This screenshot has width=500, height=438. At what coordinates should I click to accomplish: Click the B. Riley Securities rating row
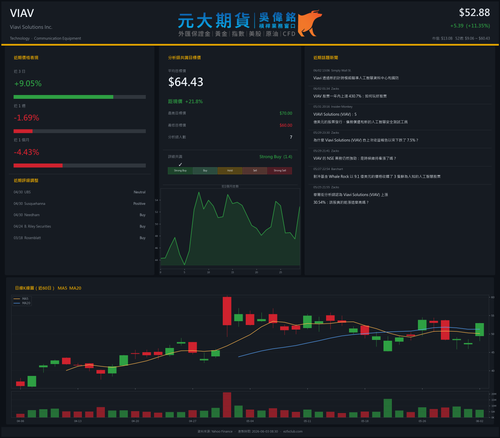79,226
